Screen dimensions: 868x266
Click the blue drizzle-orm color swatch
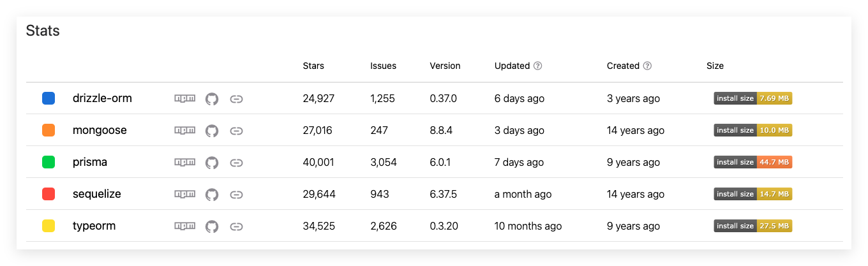pyautogui.click(x=49, y=98)
